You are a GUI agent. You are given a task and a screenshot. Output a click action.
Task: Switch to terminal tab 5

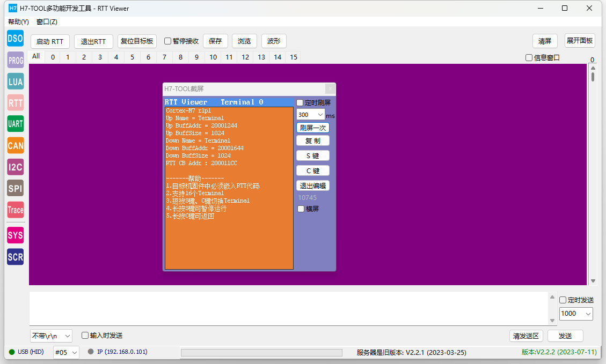click(x=132, y=57)
